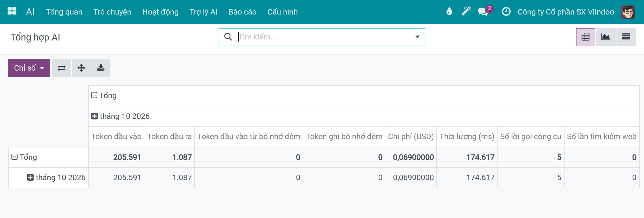Open the search filter options dropdown arrow
Screen dimensions: 644x218
click(x=417, y=37)
